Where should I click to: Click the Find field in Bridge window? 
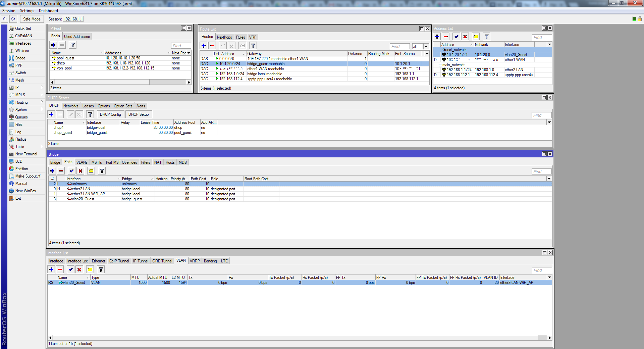pos(542,171)
